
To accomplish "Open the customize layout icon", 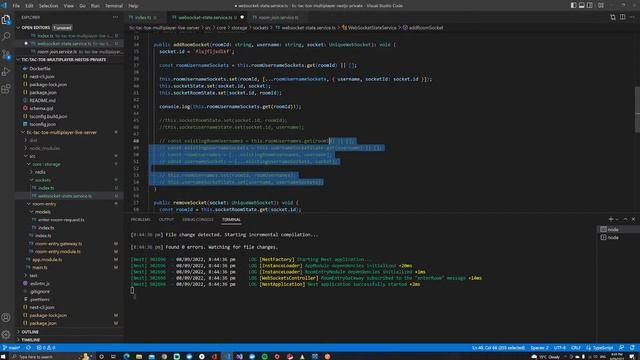I will tap(601, 5).
